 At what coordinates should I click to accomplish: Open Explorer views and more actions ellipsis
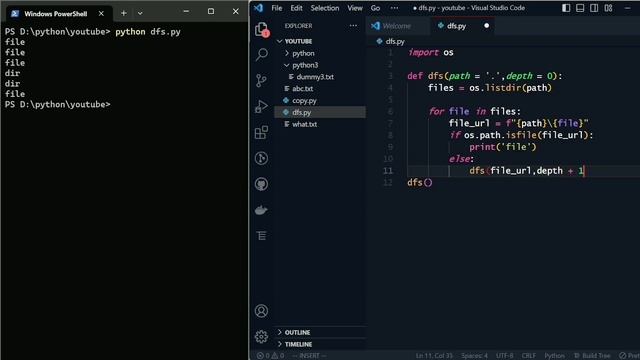pos(353,26)
